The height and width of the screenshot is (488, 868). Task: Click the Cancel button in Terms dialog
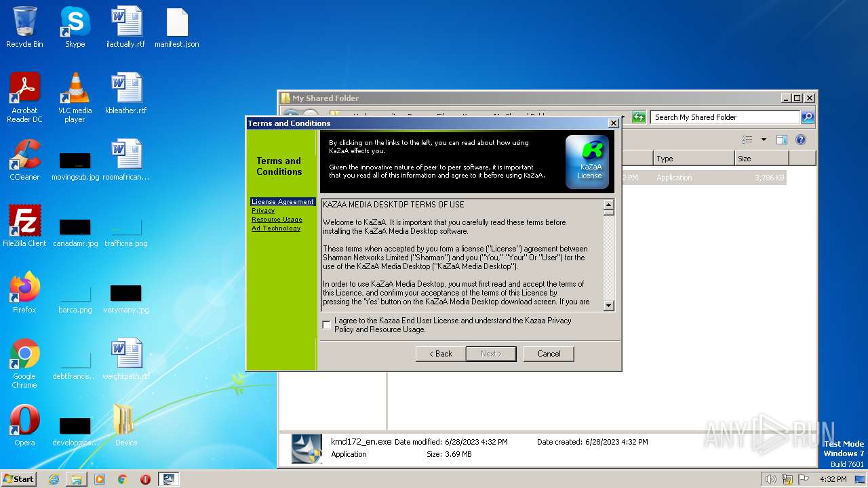(x=549, y=354)
